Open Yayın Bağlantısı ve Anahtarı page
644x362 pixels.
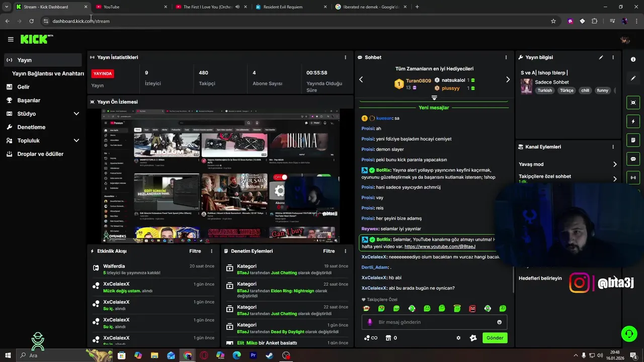[48, 73]
